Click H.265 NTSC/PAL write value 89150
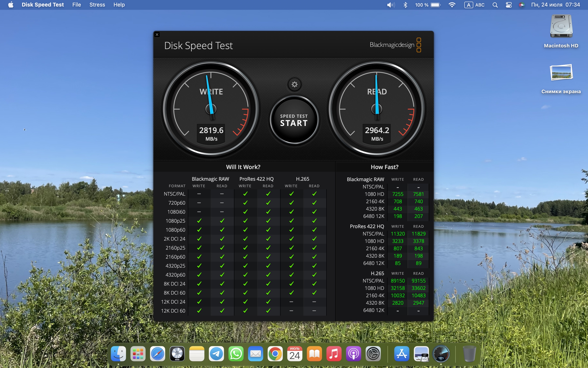Viewport: 588px width, 368px height. coord(398,281)
